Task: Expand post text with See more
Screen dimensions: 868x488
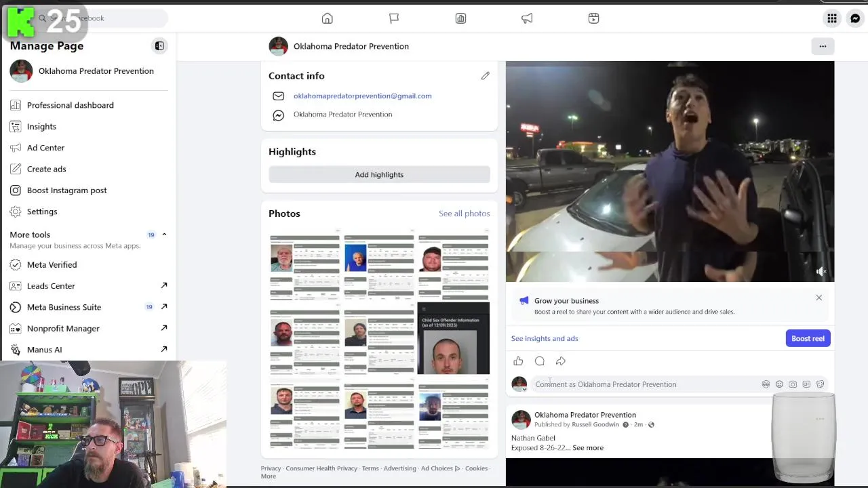Action: (x=588, y=448)
